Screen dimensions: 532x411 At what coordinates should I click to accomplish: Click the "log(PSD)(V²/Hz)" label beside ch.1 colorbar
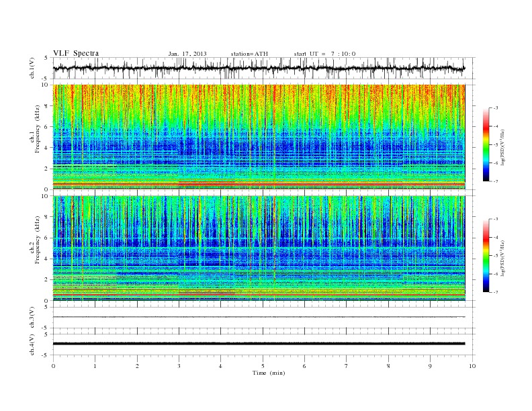[503, 146]
